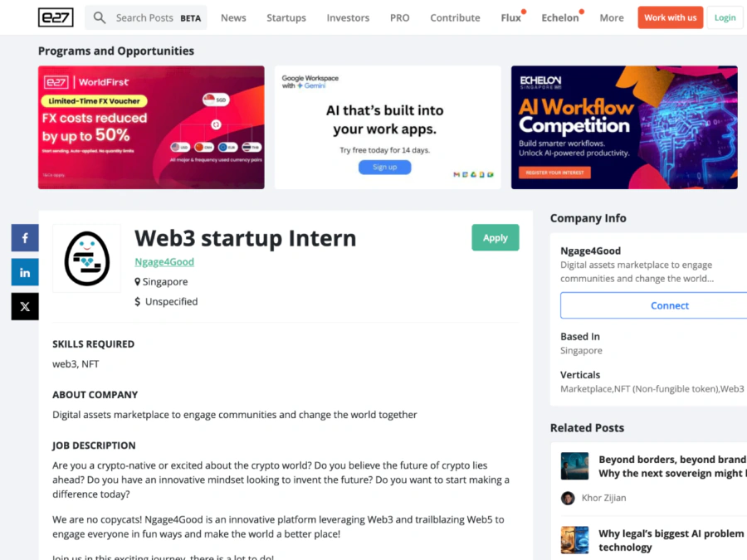Sign up for Google Workspace with Gemini
The width and height of the screenshot is (747, 560).
coord(384,167)
